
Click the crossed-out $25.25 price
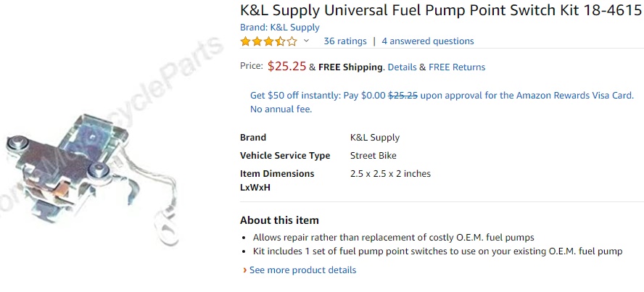point(402,96)
